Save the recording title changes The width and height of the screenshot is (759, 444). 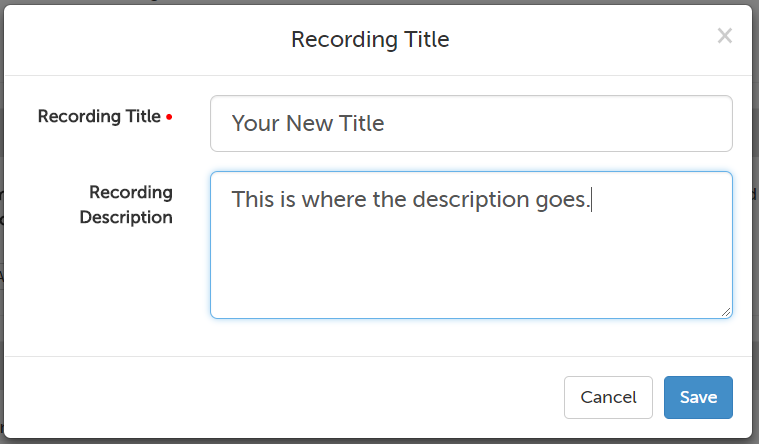pos(698,397)
